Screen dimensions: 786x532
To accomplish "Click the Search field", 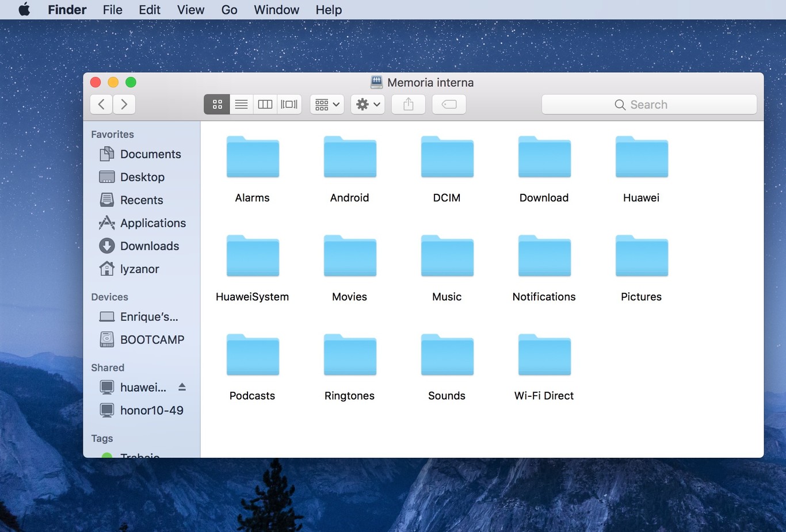I will (x=649, y=105).
